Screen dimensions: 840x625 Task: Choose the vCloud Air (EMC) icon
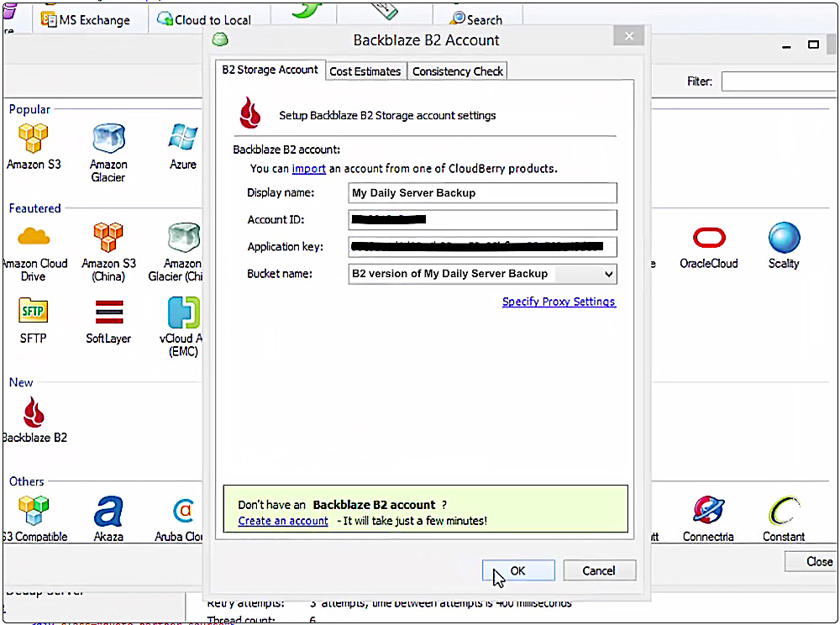click(184, 312)
